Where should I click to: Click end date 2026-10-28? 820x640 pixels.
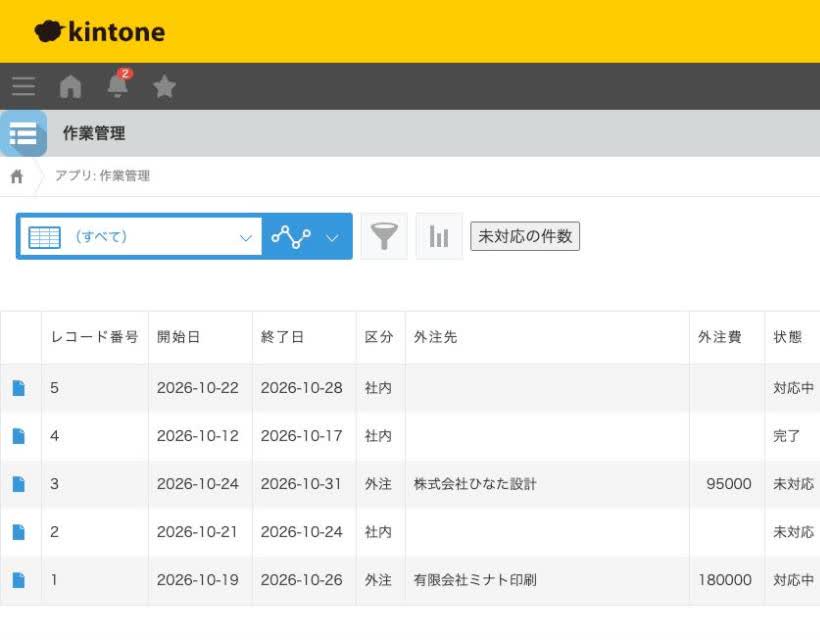tap(302, 388)
